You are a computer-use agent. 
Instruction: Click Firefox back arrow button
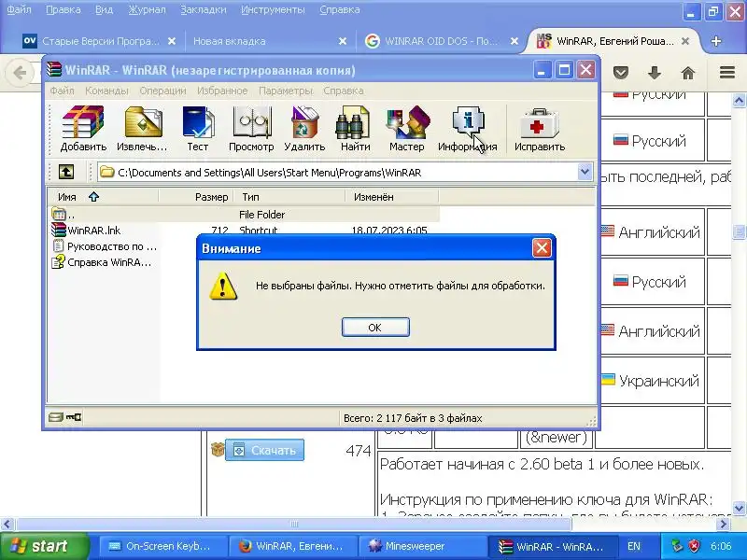click(x=20, y=73)
